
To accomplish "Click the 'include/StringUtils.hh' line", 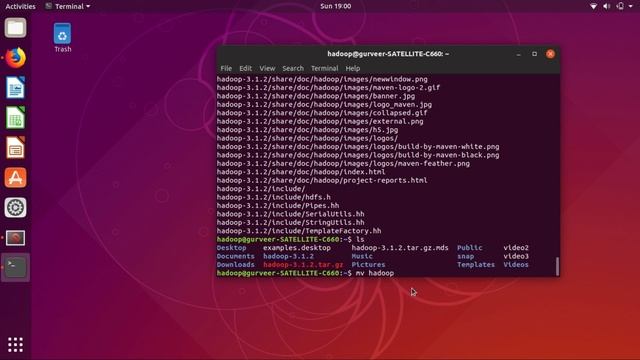I will tap(290, 222).
